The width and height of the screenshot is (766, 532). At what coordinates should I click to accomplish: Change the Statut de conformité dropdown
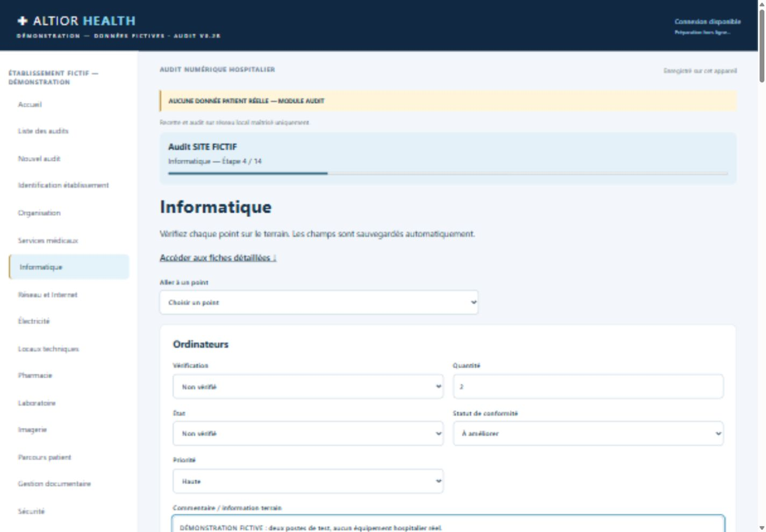pos(588,434)
